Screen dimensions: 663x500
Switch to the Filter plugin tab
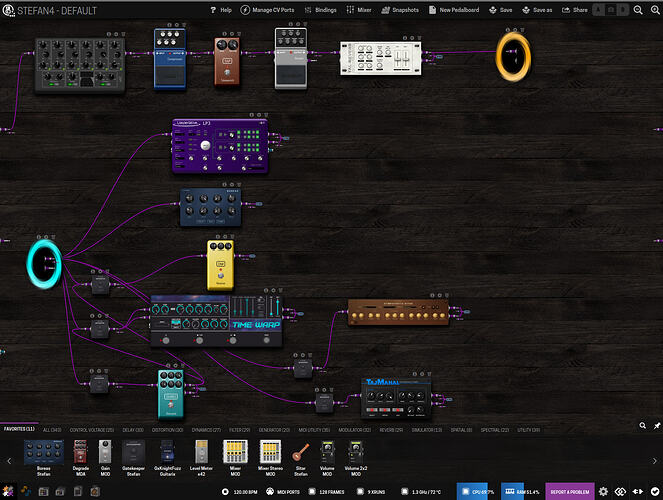click(239, 429)
